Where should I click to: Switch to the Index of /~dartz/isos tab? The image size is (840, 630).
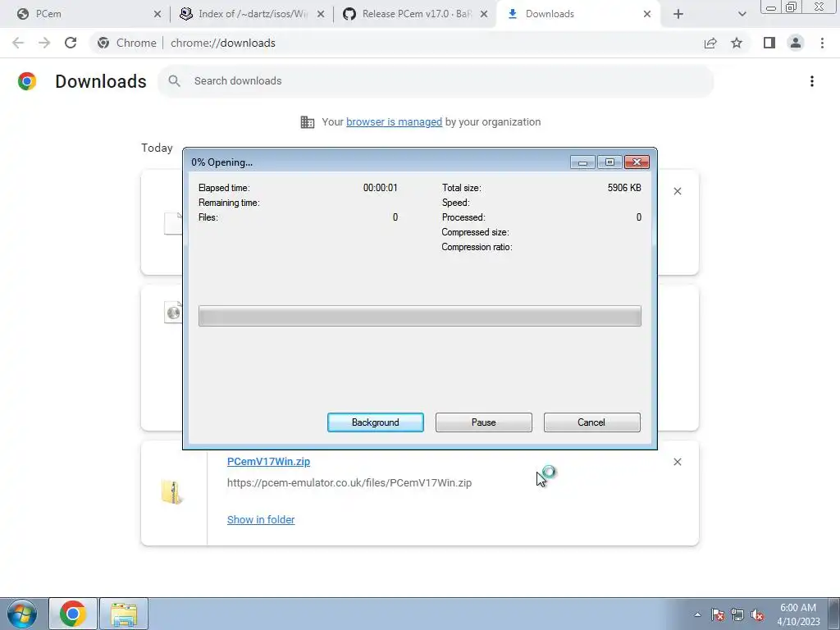point(250,14)
